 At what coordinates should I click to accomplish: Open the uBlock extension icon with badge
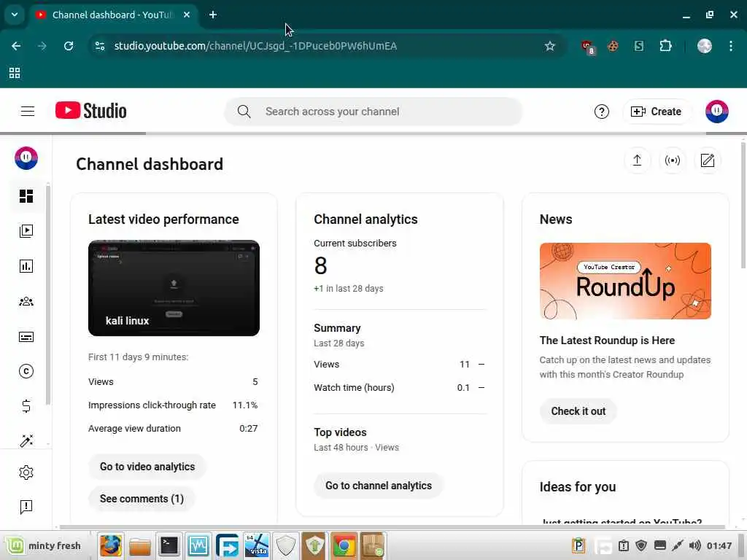tap(588, 47)
